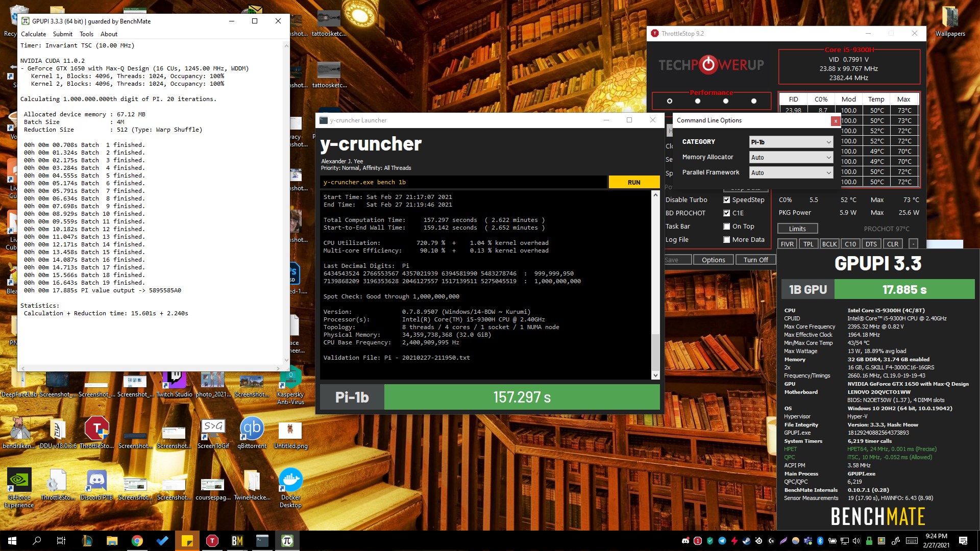This screenshot has width=980, height=551.
Task: Open Microsoft Teams tray icon
Action: point(808,541)
